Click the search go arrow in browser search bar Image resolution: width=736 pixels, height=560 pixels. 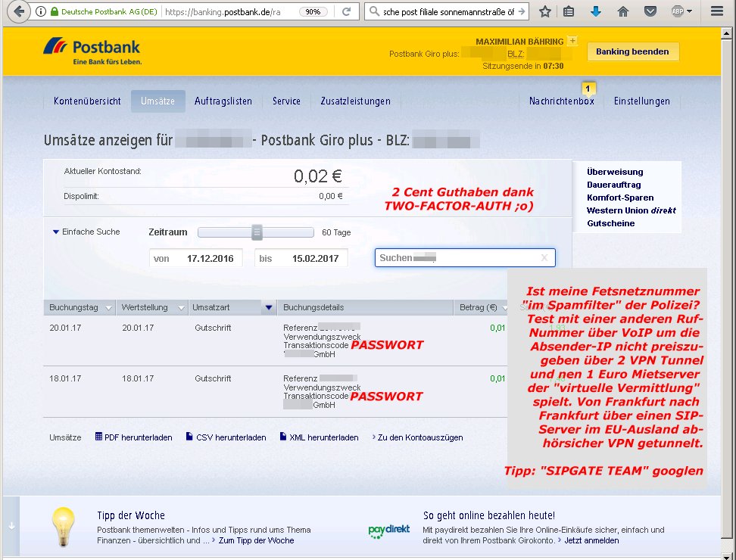pyautogui.click(x=522, y=11)
